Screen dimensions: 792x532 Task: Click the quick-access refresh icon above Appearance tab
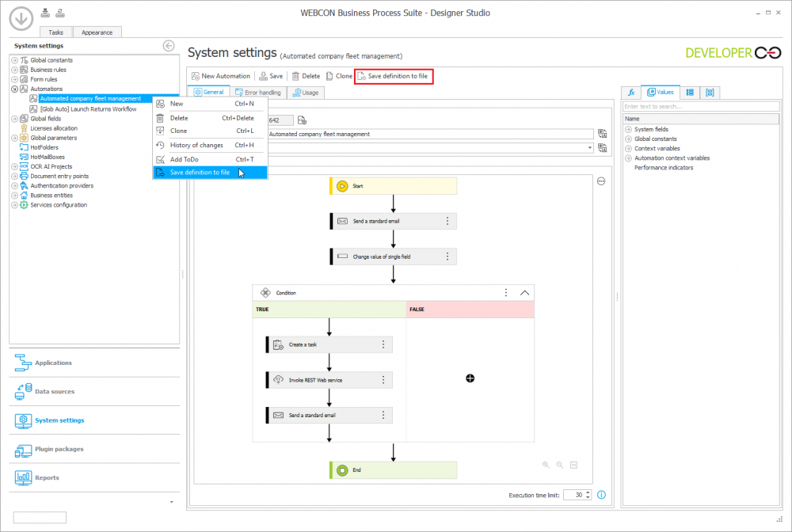60,13
